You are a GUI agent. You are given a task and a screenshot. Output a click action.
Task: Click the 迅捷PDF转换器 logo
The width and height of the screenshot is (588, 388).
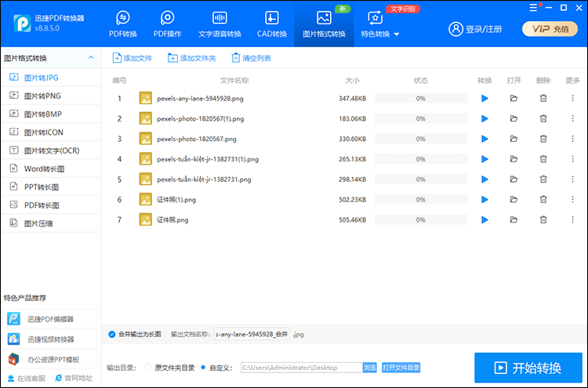[22, 24]
